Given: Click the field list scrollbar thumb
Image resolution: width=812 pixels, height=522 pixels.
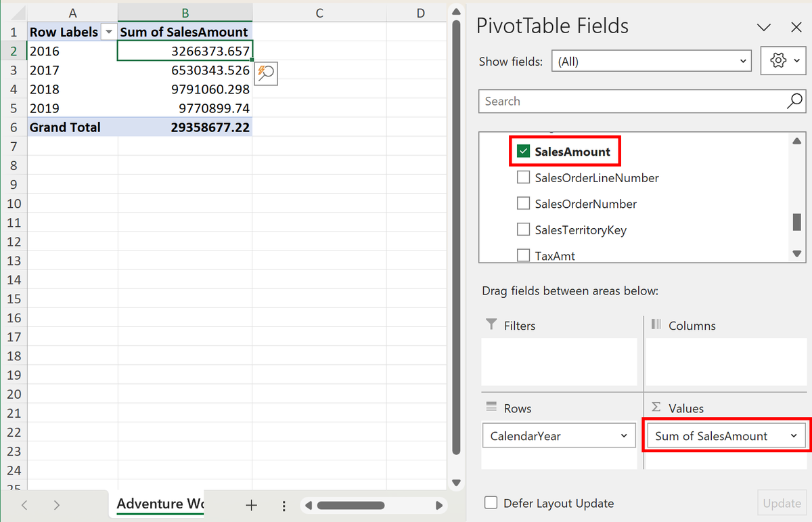Looking at the screenshot, I should 796,222.
